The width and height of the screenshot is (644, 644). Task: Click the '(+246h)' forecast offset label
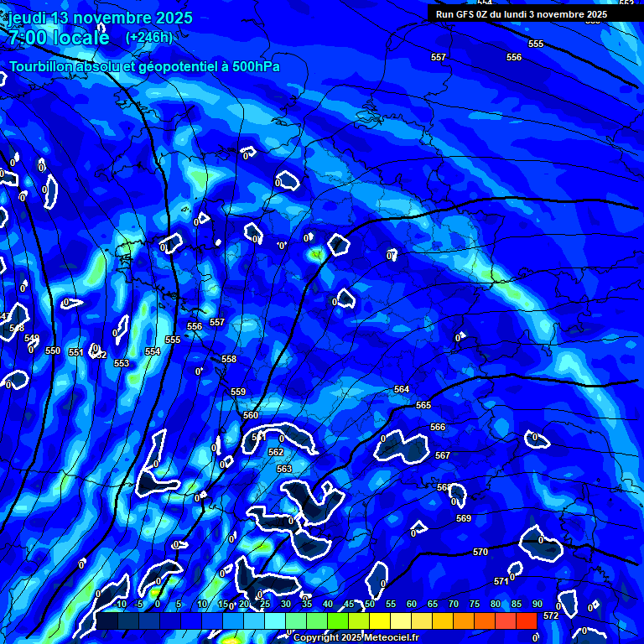(x=148, y=38)
